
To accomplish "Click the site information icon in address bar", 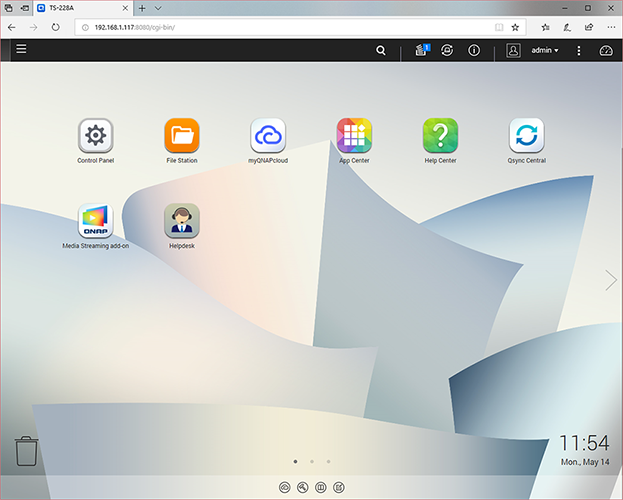I will (85, 27).
